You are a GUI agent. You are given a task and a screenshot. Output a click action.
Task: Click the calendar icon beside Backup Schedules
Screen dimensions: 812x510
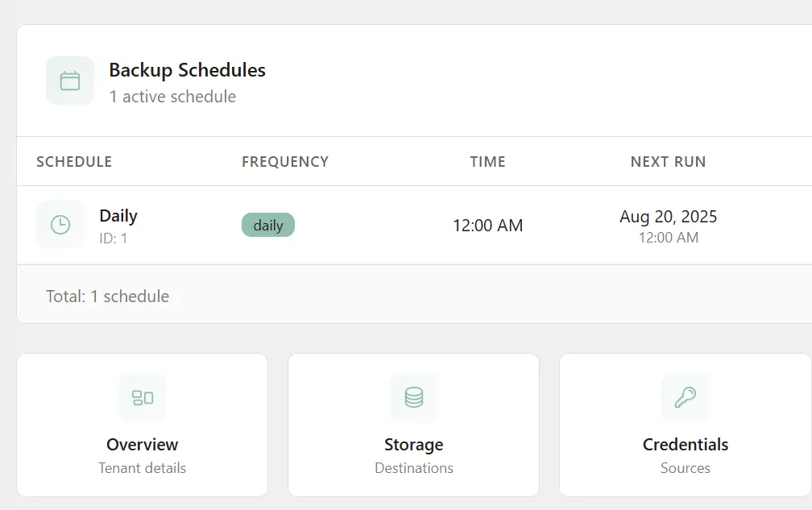(70, 81)
